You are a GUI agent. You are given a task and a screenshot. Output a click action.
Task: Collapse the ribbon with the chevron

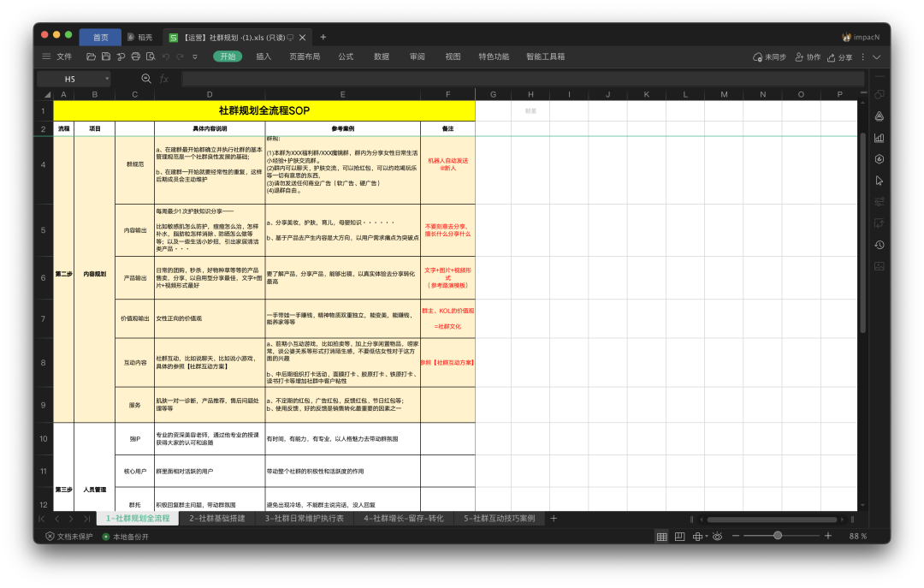pyautogui.click(x=877, y=57)
